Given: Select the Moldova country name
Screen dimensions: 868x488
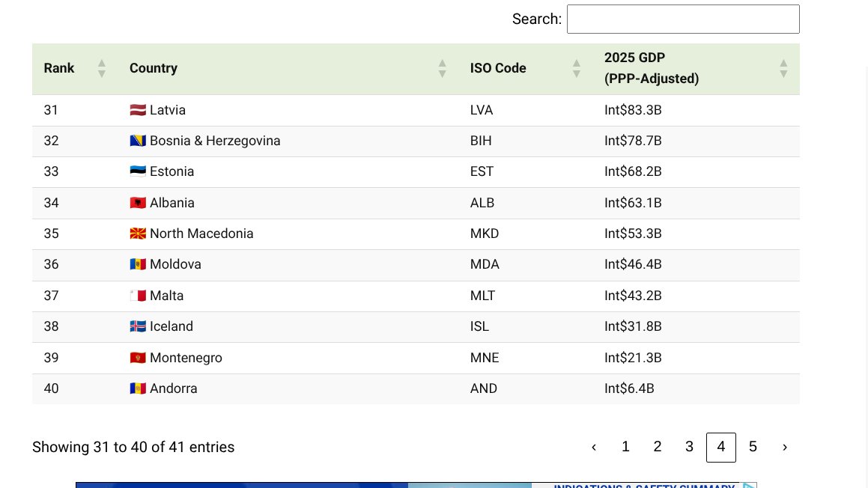Looking at the screenshot, I should [x=175, y=264].
